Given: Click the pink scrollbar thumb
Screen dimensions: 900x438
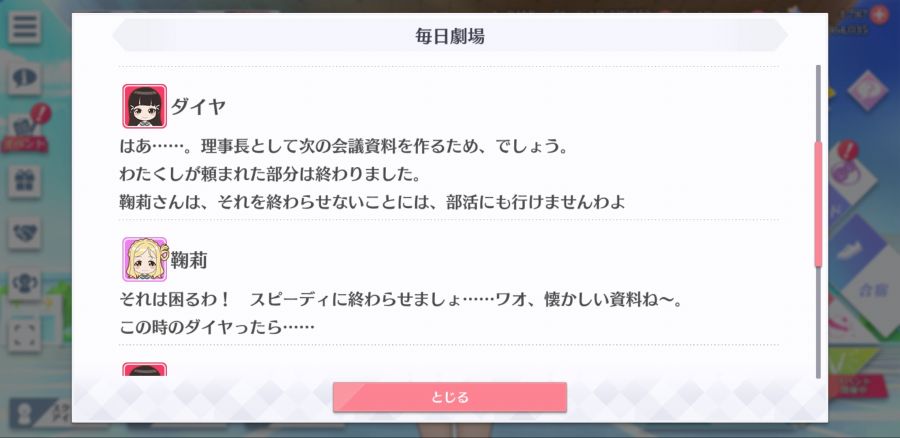Looking at the screenshot, I should point(818,204).
